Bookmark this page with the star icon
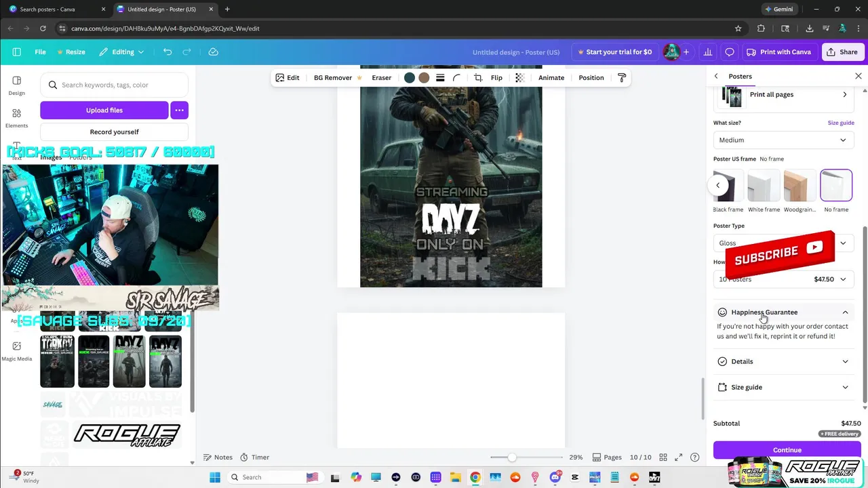The width and height of the screenshot is (868, 488). [x=738, y=28]
